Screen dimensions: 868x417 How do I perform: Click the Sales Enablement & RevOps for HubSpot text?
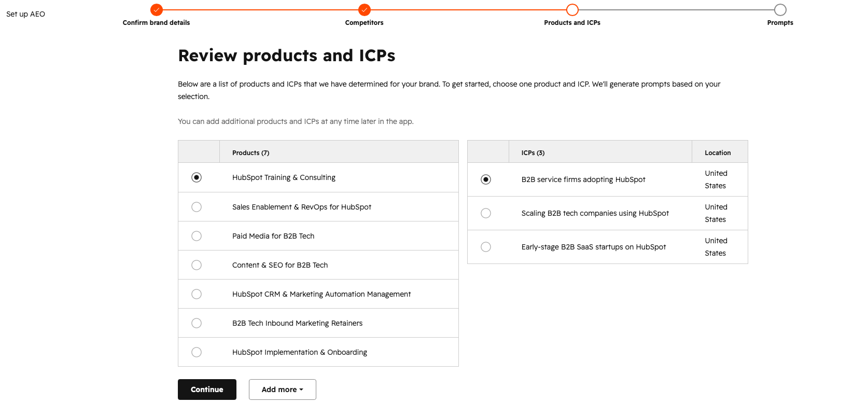tap(302, 207)
